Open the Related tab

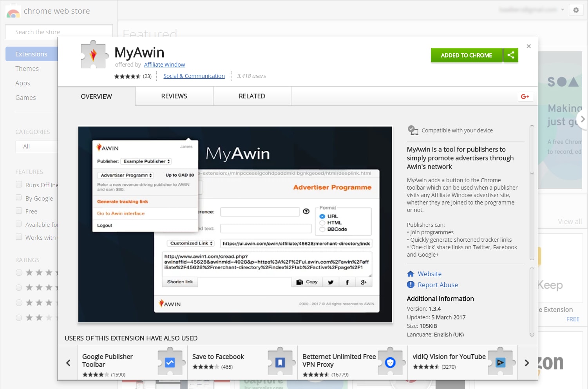pyautogui.click(x=252, y=96)
